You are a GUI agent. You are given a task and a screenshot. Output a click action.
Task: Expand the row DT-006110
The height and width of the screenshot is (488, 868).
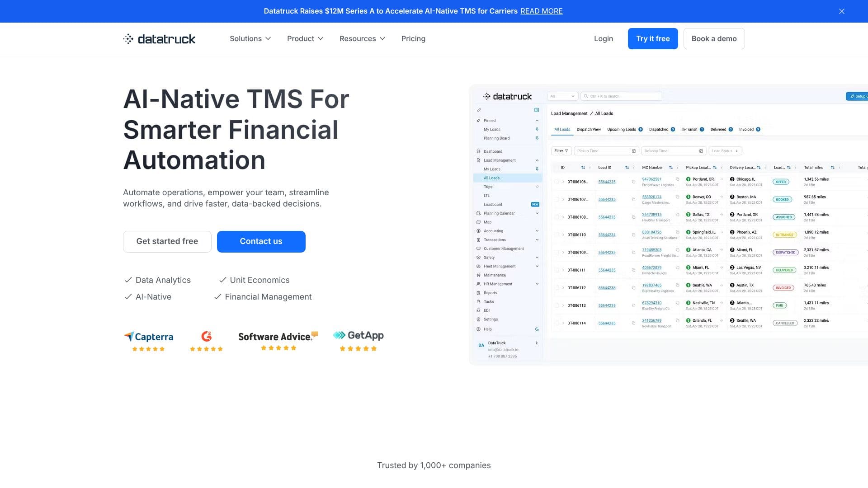(x=563, y=235)
